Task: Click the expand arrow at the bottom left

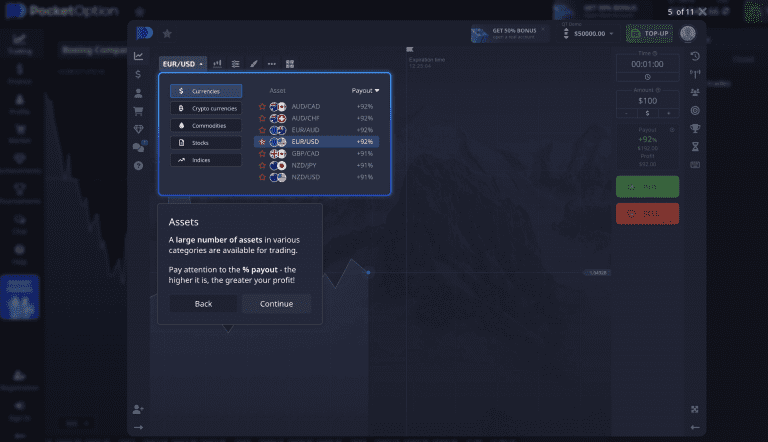Action: pyautogui.click(x=139, y=427)
